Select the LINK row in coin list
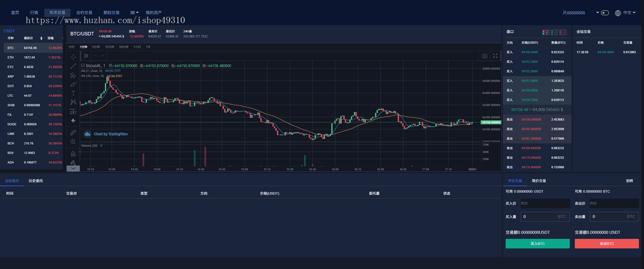 click(33, 133)
